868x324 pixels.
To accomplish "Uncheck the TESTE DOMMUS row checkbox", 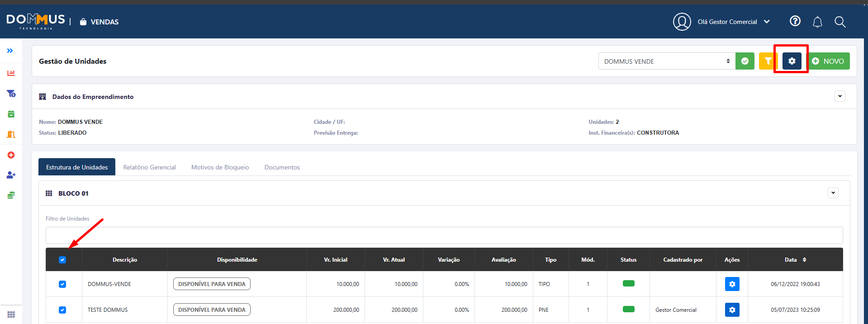I will [x=62, y=310].
